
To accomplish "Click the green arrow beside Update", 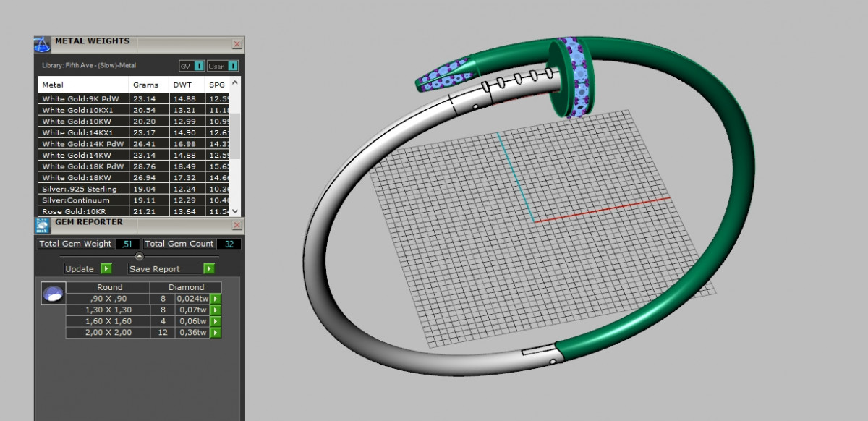I will 106,269.
